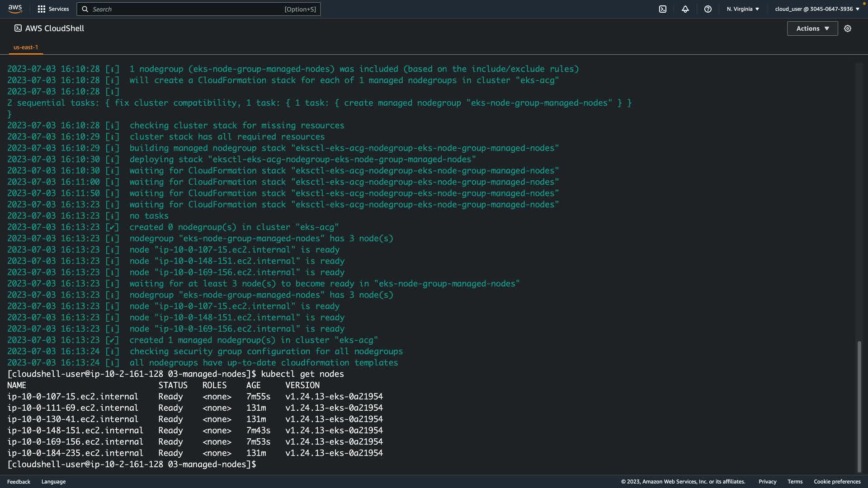Click the terminal vertical scrollbar thumb

859,407
